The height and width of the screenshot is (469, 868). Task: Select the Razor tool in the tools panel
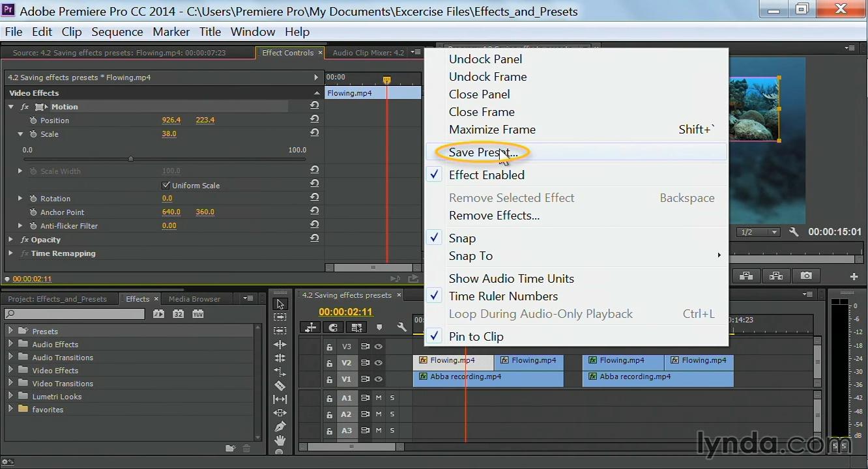pos(280,386)
